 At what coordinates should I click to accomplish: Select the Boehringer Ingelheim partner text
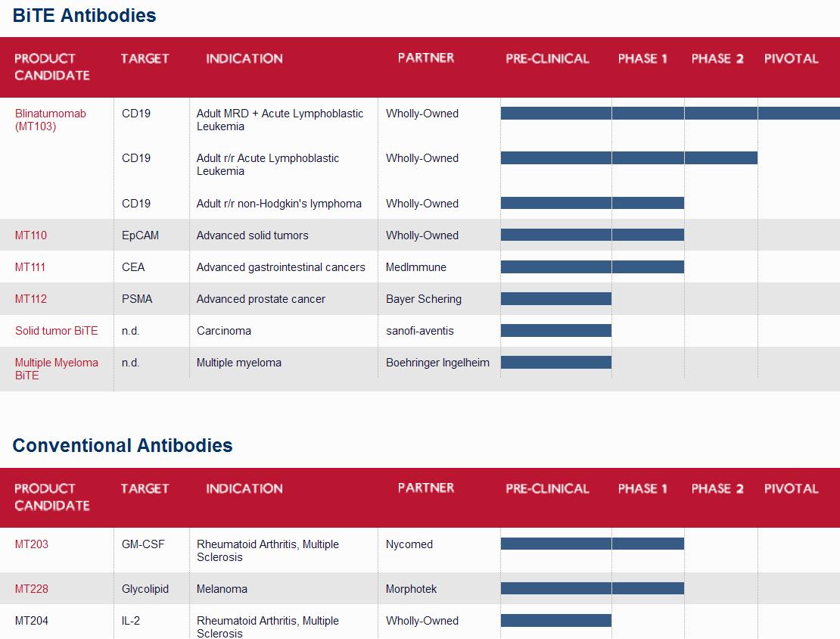coord(437,363)
